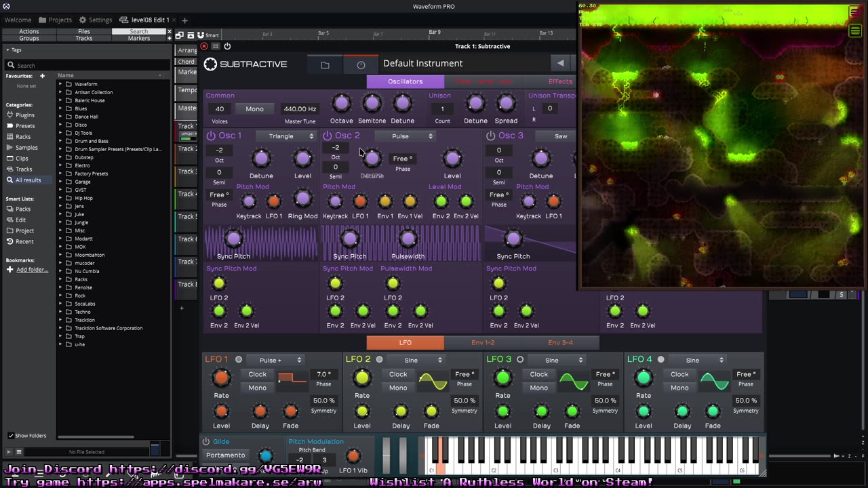Toggle the LFO 1 indicator dot
Image resolution: width=868 pixels, height=488 pixels.
click(239, 359)
